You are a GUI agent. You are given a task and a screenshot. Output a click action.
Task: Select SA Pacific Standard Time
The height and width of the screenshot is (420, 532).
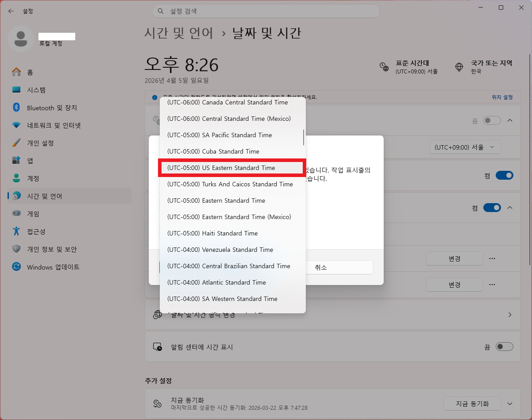pyautogui.click(x=232, y=135)
